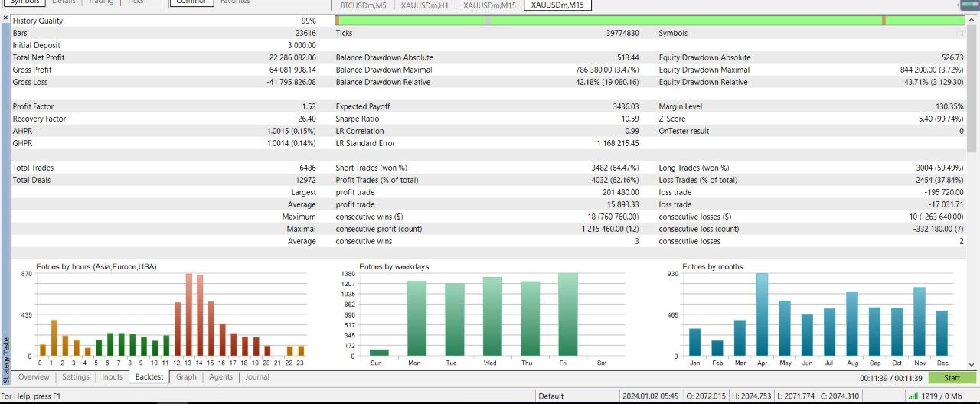Viewport: 980px width, 404px height.
Task: Click the Largest loss trade value -195 720.00
Action: [x=945, y=192]
